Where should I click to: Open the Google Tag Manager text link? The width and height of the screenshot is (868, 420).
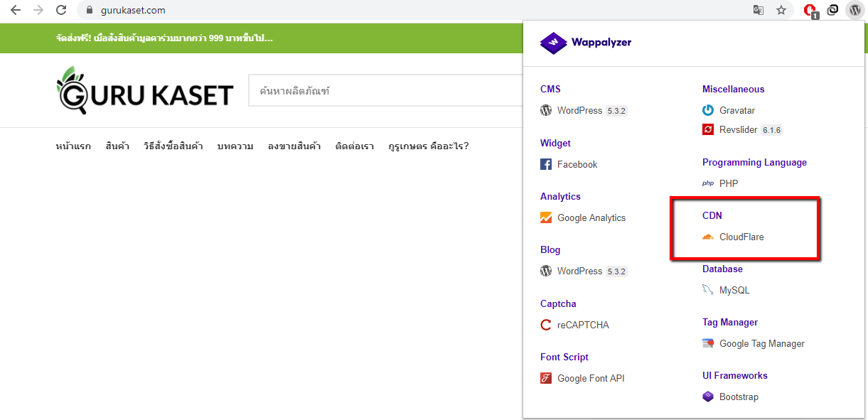762,344
